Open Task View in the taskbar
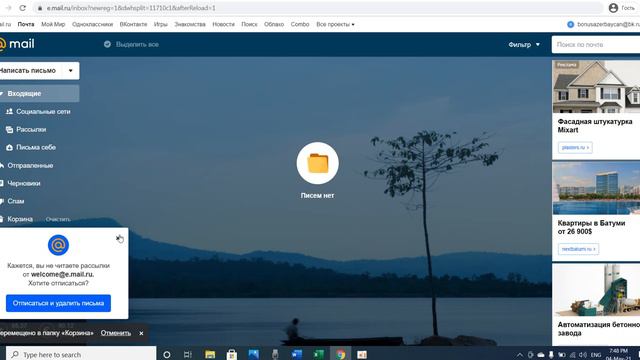Viewport: 640px width, 360px height. [x=188, y=354]
